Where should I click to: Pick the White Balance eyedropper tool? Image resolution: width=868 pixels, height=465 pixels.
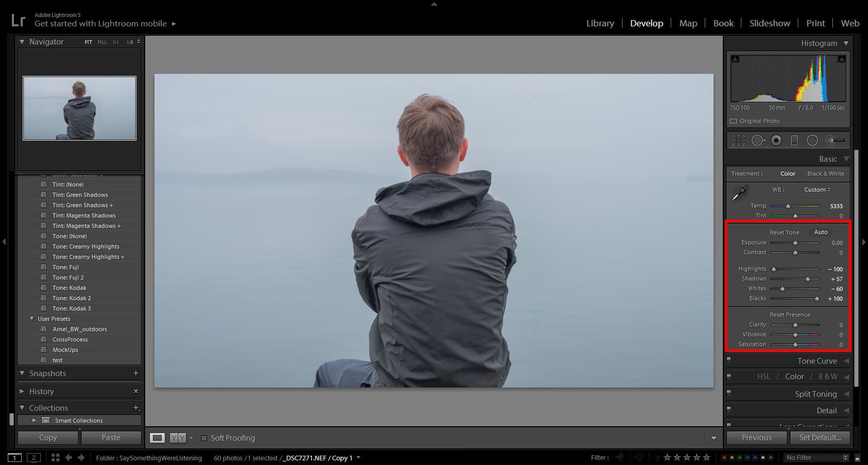coord(740,193)
